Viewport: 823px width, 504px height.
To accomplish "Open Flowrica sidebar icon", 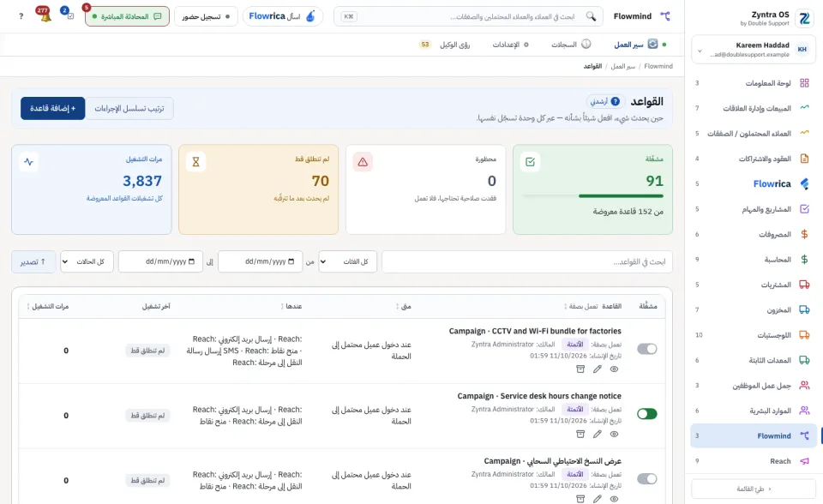I will [804, 183].
